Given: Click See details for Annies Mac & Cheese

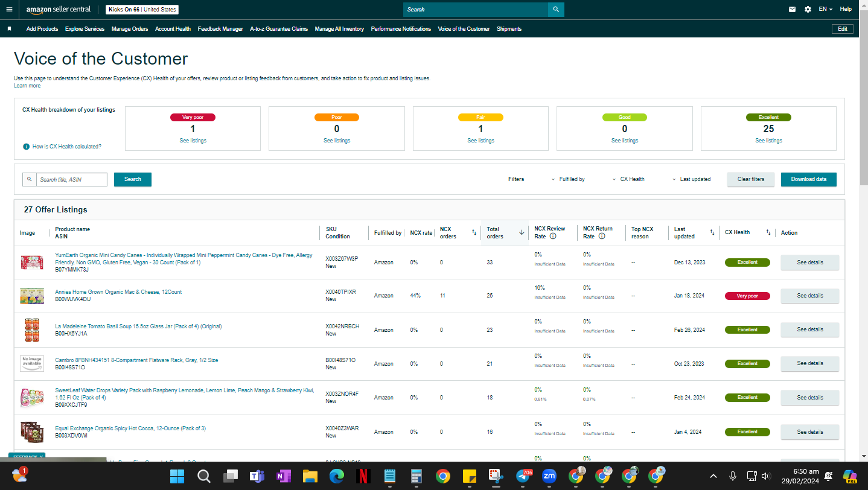Looking at the screenshot, I should [x=810, y=296].
